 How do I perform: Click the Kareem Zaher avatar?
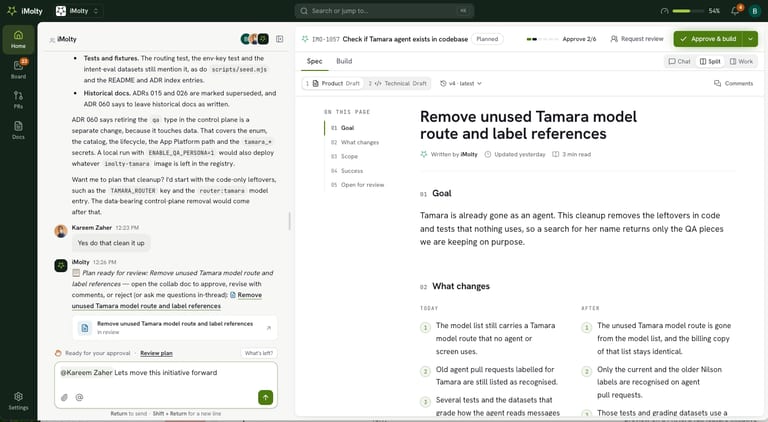[61, 231]
